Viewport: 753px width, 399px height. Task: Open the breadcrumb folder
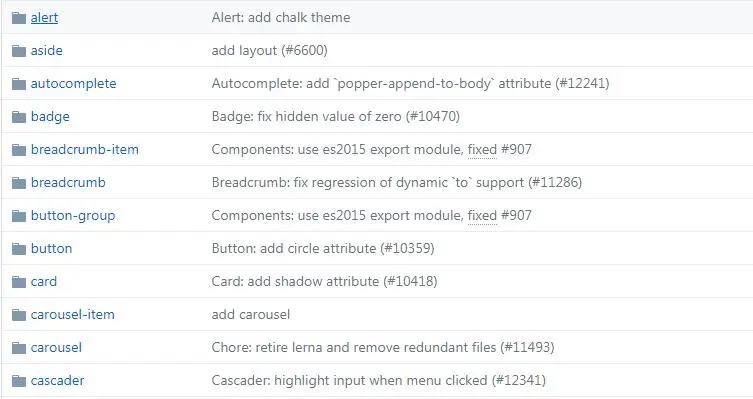68,182
